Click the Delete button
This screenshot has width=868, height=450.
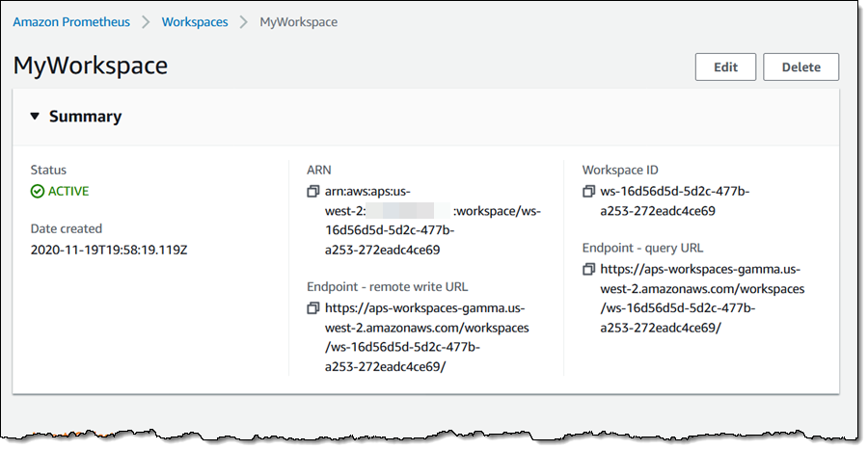pyautogui.click(x=801, y=66)
